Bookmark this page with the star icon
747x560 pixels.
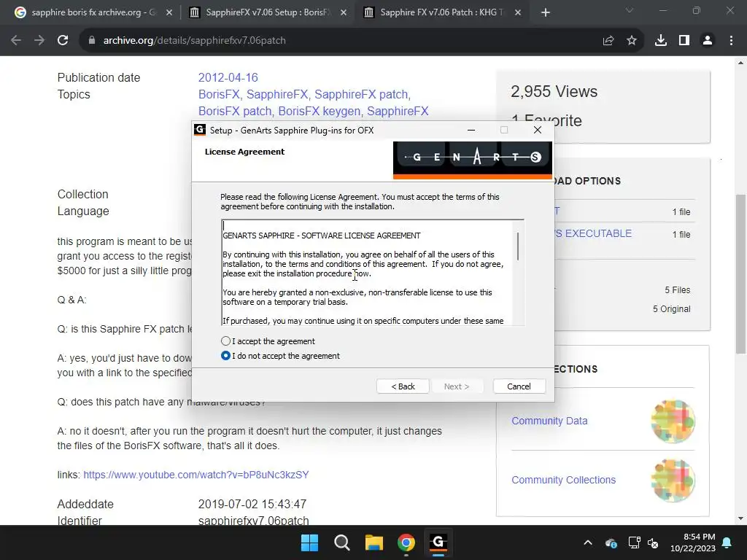tap(632, 41)
